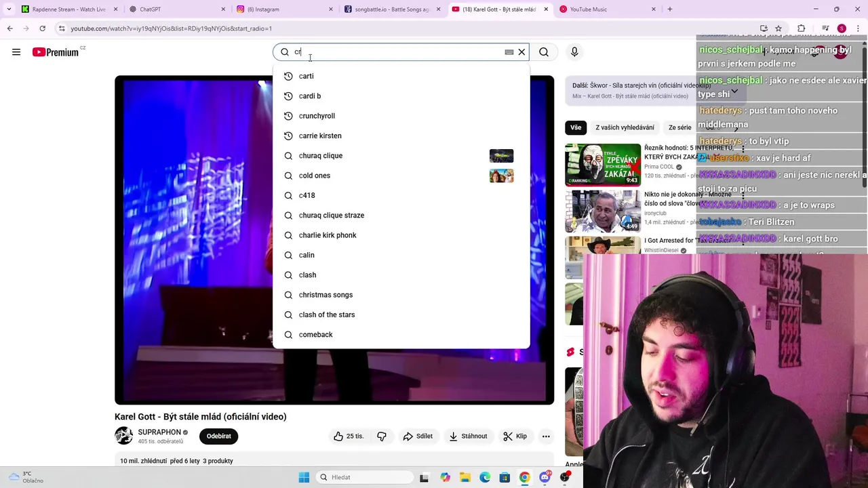Screen dimensions: 868x488
Task: Pick the 'churaq clique' suggestion
Action: (x=401, y=156)
